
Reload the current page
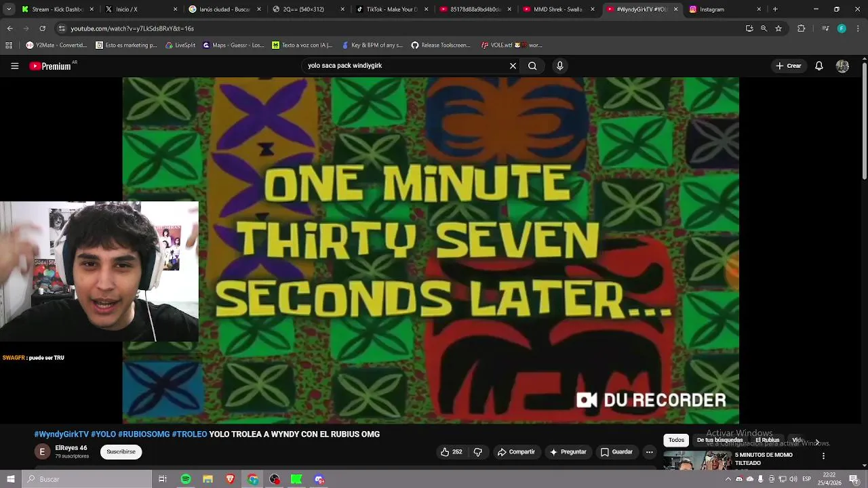[42, 28]
